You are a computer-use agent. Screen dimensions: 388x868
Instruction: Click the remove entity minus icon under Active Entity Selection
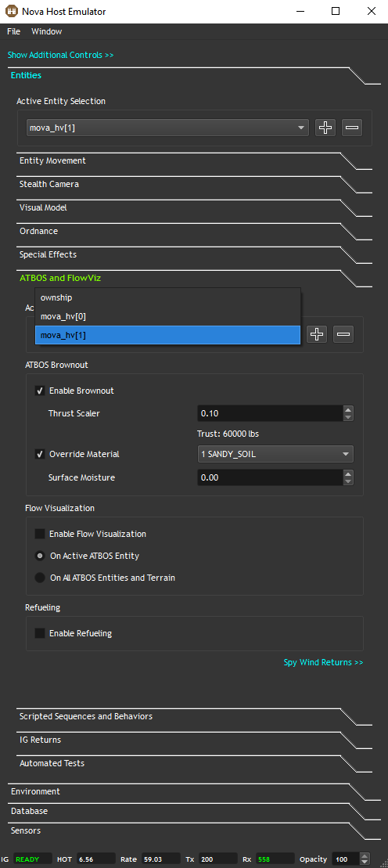[352, 128]
